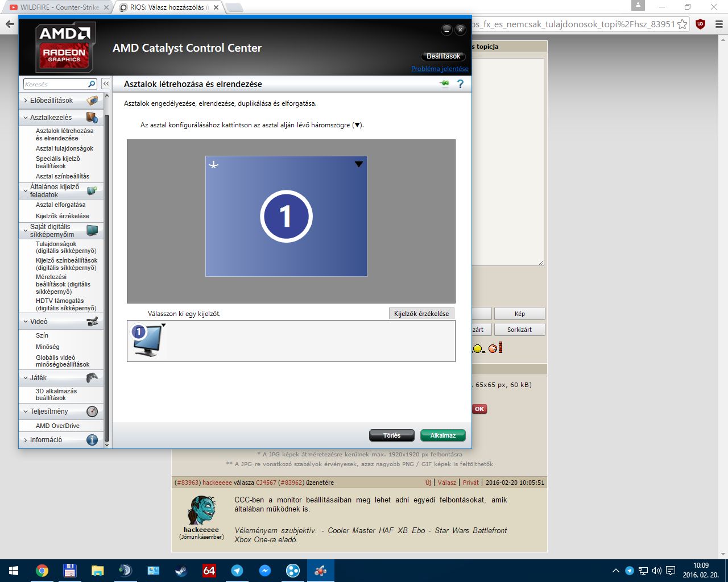The height and width of the screenshot is (582, 728).
Task: Click the AMD Radeon Graphics logo
Action: pos(65,47)
